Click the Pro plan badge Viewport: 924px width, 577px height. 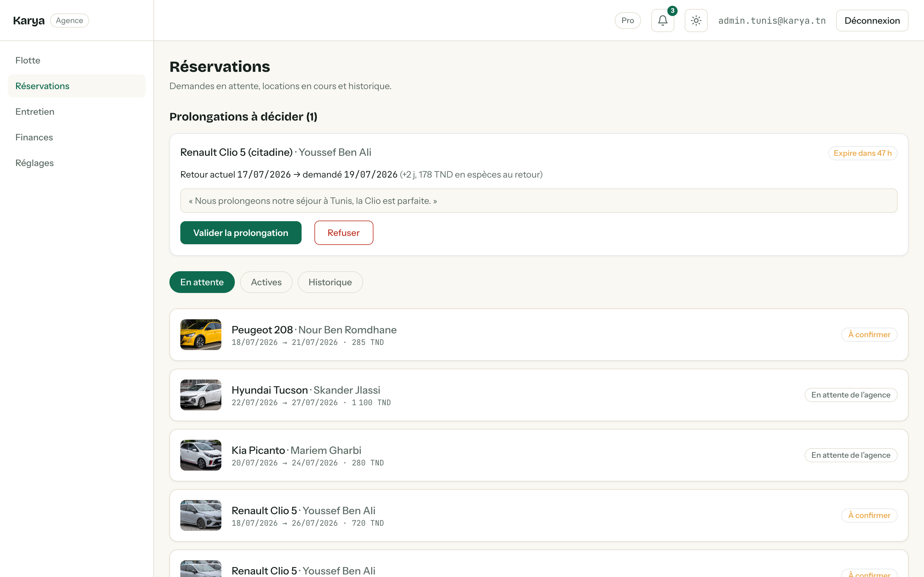[x=628, y=21]
